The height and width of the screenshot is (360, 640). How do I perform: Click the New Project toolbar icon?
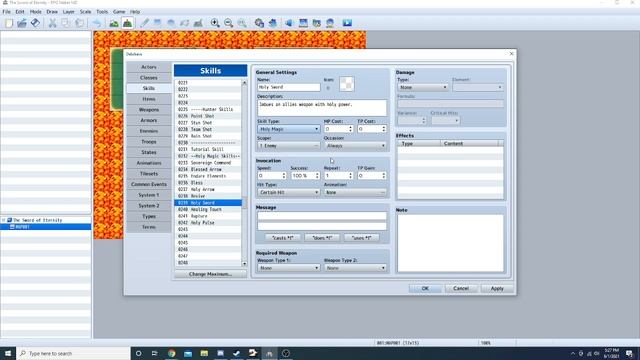pyautogui.click(x=9, y=23)
